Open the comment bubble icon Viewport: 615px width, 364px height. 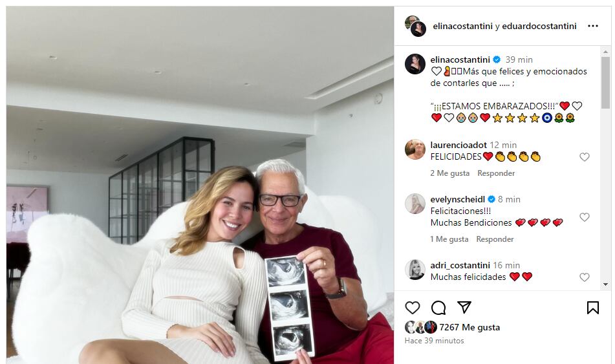[438, 308]
